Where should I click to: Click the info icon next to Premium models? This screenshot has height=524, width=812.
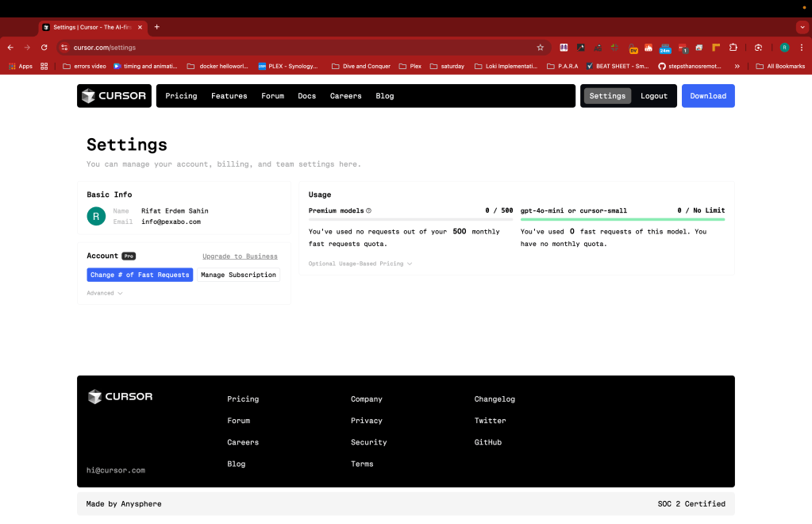click(x=369, y=210)
